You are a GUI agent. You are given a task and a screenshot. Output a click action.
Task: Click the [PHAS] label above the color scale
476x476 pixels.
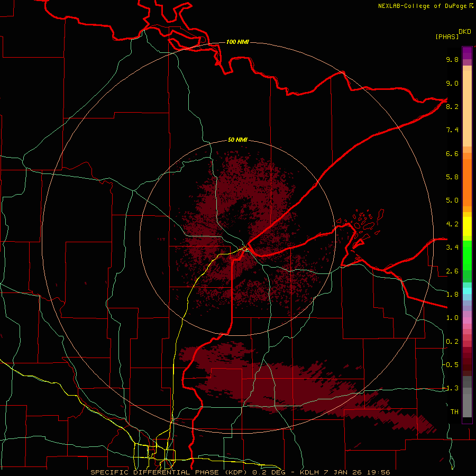click(447, 36)
